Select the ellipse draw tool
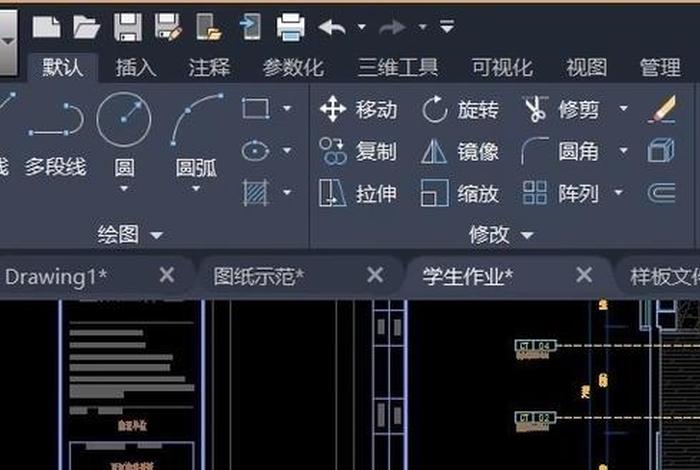The height and width of the screenshot is (470, 700). [x=255, y=150]
